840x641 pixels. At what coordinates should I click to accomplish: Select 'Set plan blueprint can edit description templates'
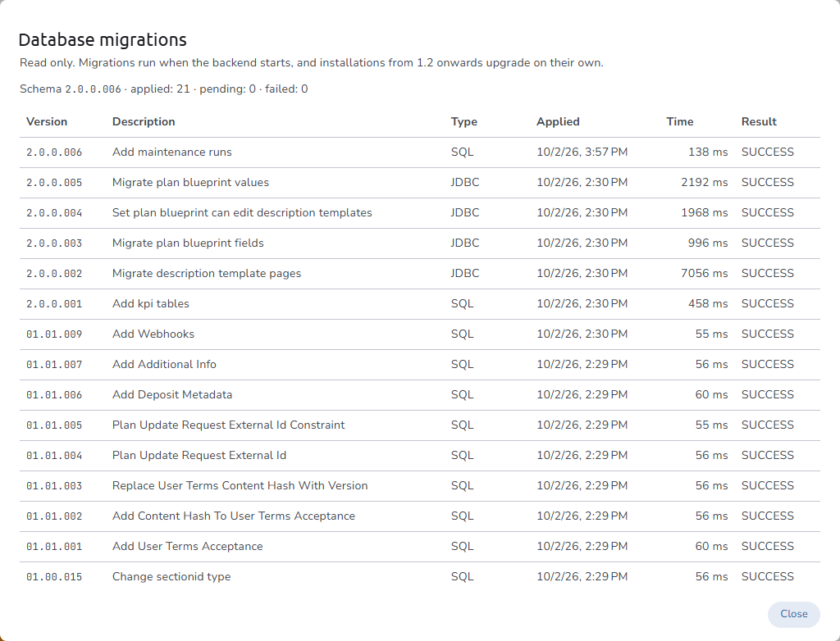[x=242, y=212]
